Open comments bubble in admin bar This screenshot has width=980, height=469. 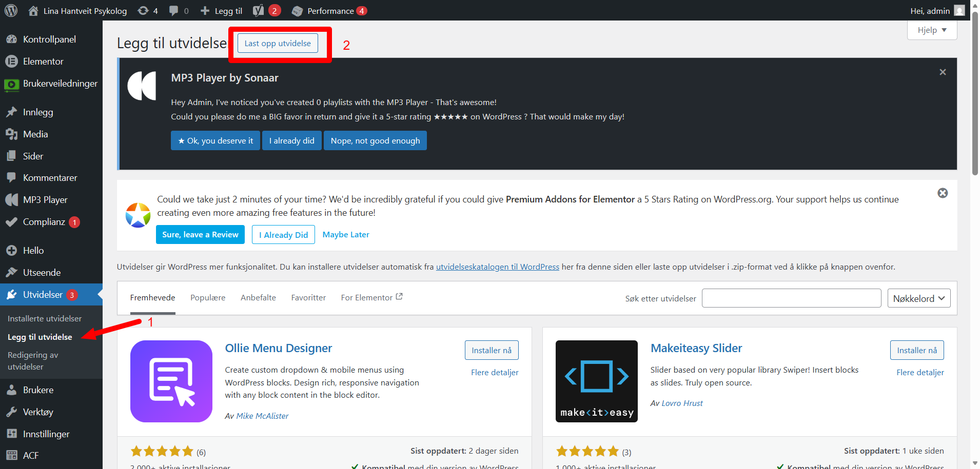point(179,11)
